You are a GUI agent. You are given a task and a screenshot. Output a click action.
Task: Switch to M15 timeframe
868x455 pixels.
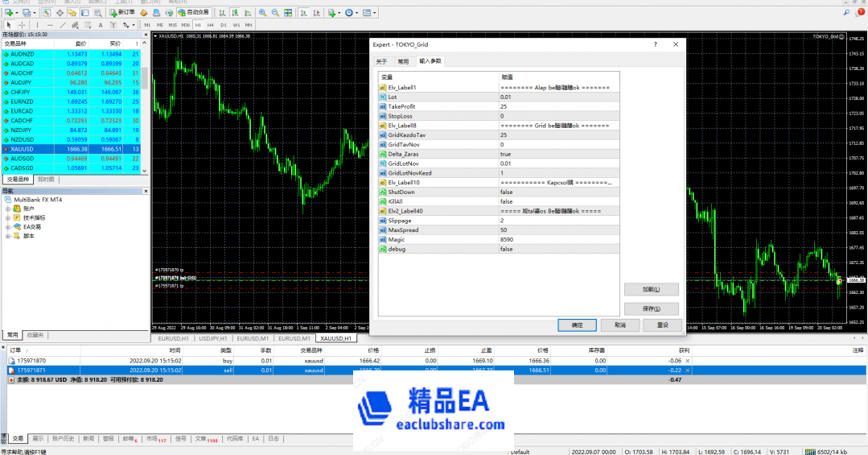tap(173, 25)
